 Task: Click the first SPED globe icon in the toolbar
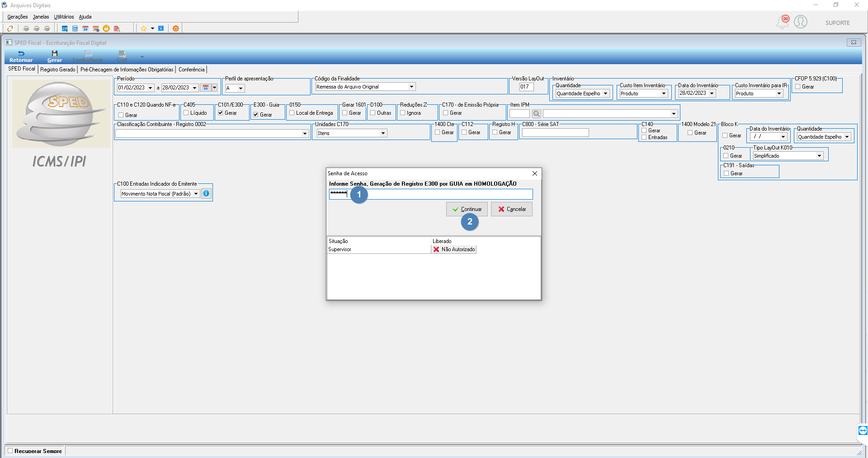(26, 28)
